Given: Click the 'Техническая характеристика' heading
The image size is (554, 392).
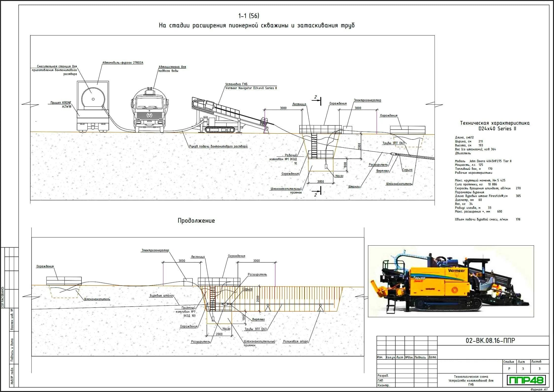Looking at the screenshot, I should click(495, 123).
